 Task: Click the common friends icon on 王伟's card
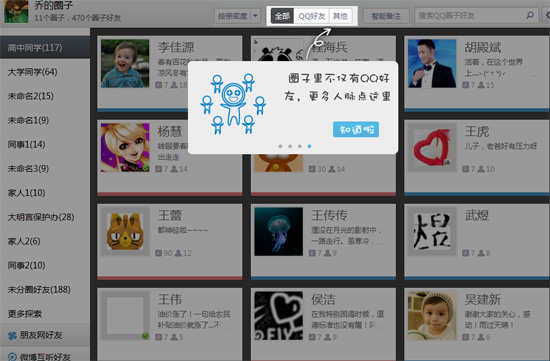click(x=174, y=337)
